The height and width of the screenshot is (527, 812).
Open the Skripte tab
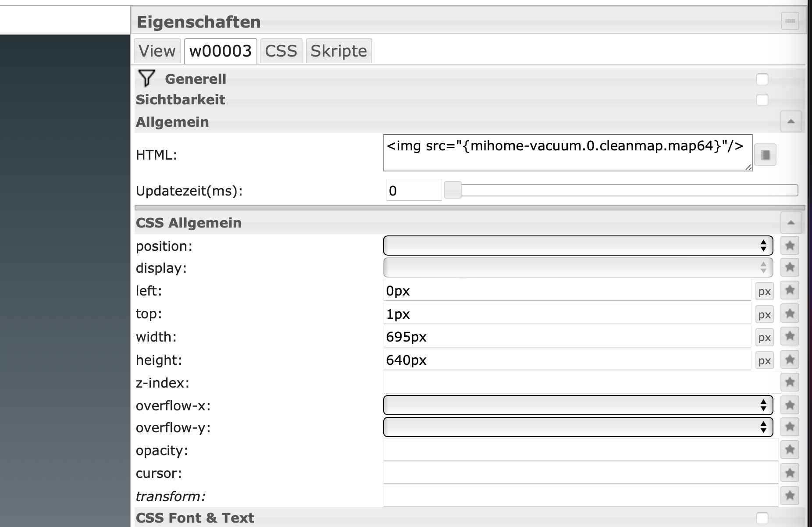click(338, 51)
